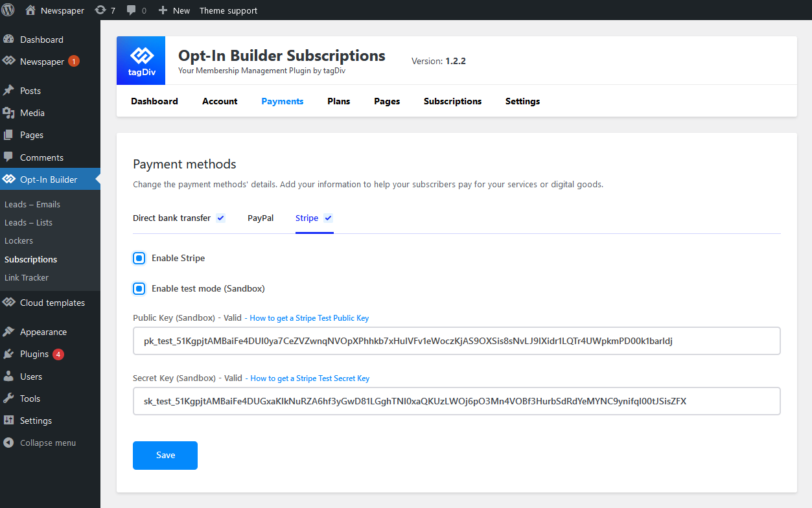Click the Version 1.2.2 text
812x508 pixels.
click(x=439, y=61)
